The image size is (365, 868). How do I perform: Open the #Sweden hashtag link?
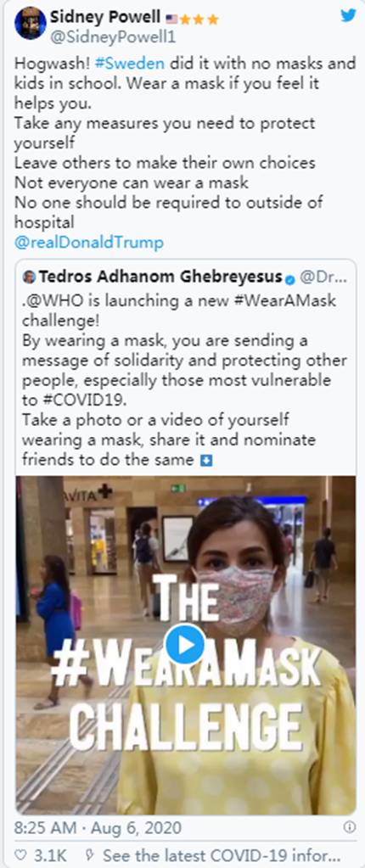click(129, 63)
